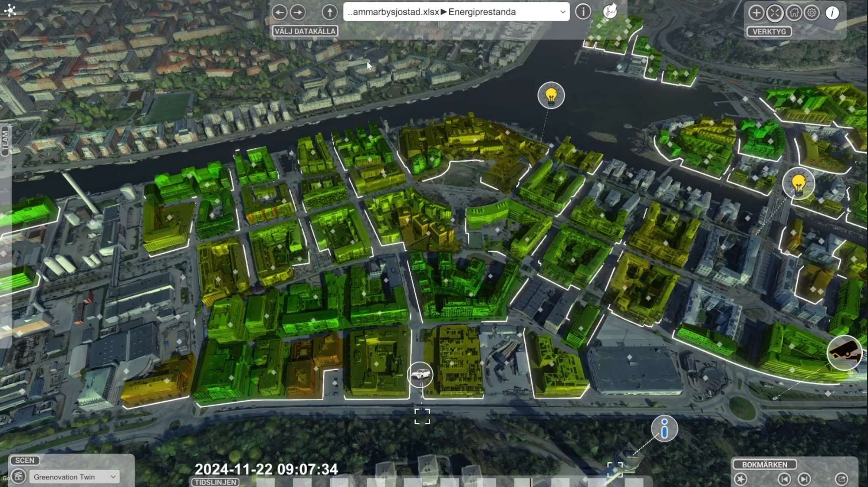Open the Energiprestanda data source dropdown
This screenshot has height=487, width=868.
coord(563,12)
